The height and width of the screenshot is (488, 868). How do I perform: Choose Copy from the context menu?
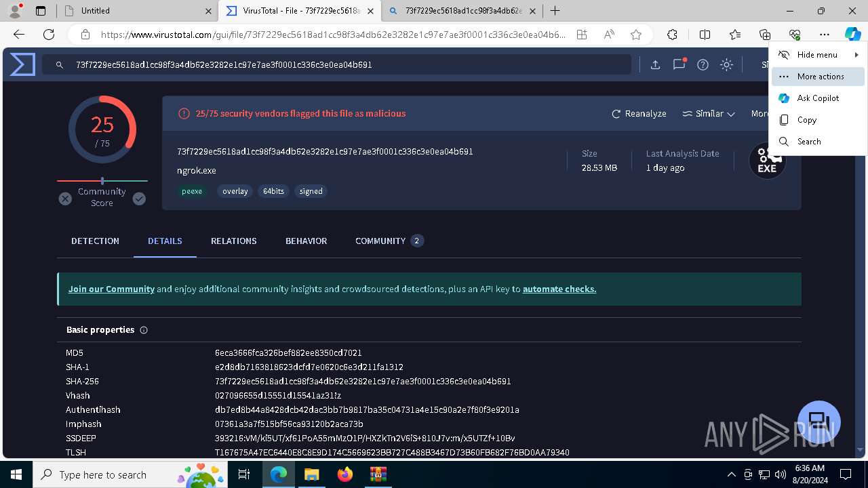pyautogui.click(x=818, y=120)
